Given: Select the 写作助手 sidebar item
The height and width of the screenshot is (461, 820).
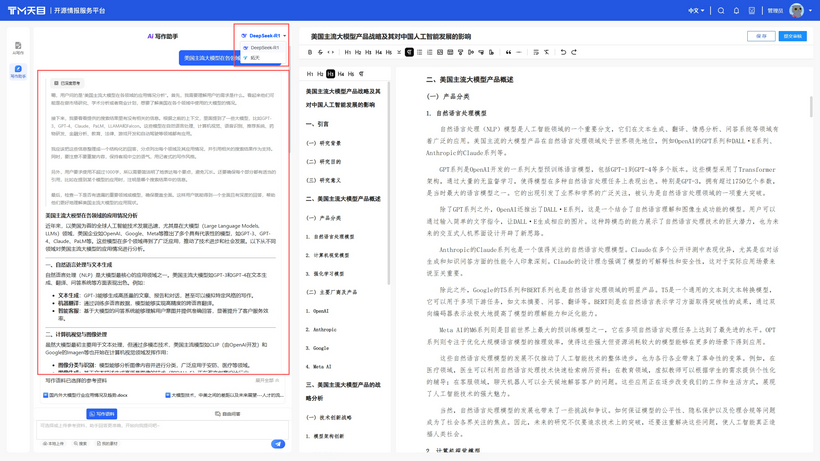Looking at the screenshot, I should (x=18, y=72).
